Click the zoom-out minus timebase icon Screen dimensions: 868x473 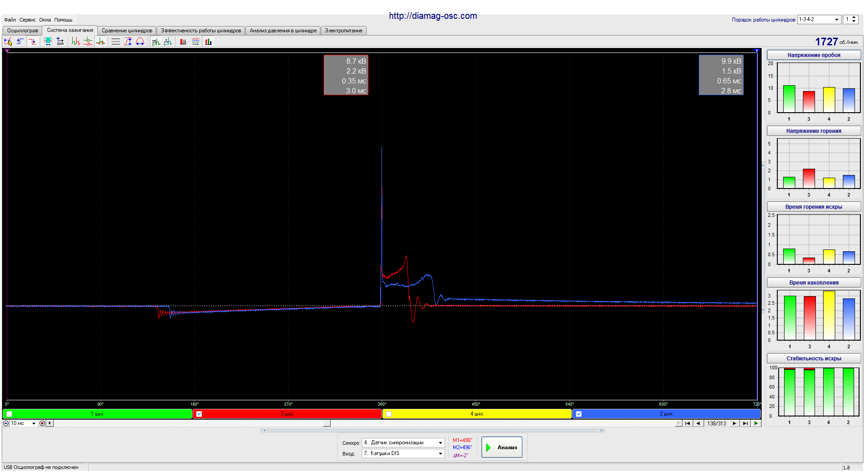pyautogui.click(x=6, y=423)
